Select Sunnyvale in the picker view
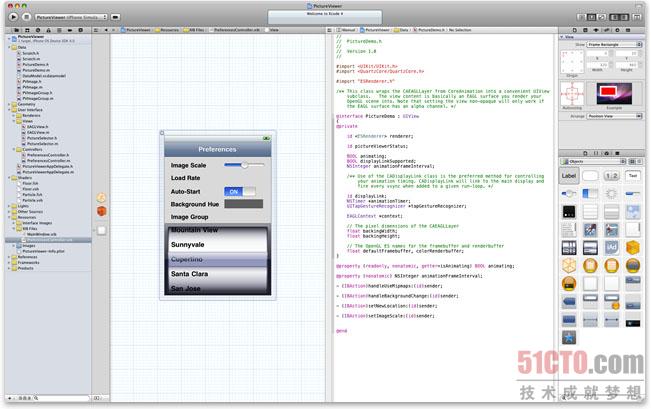Screen dimensions: 651x409 [x=188, y=245]
